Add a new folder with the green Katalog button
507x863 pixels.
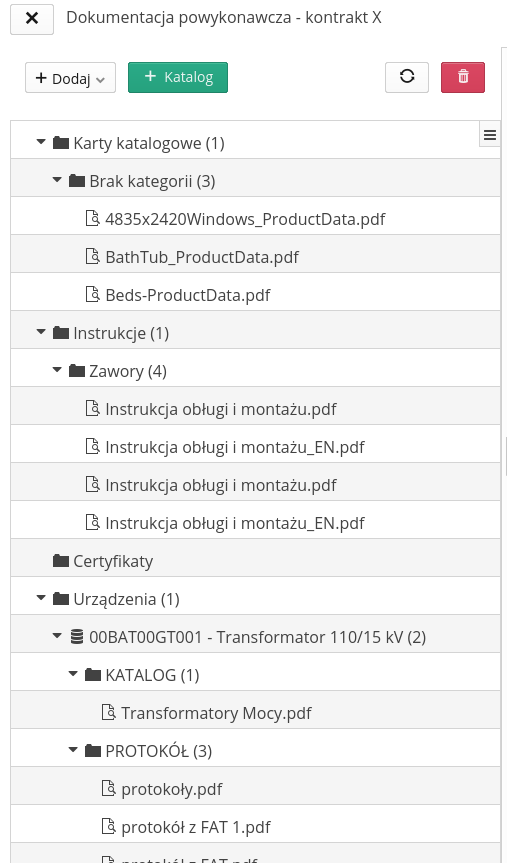click(x=178, y=77)
